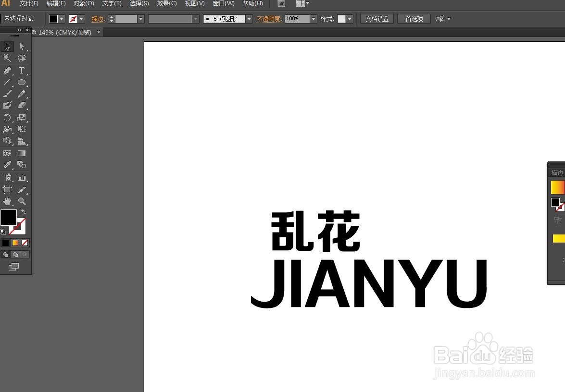The width and height of the screenshot is (565, 392).
Task: Open the 窗口 menu
Action: [x=223, y=3]
